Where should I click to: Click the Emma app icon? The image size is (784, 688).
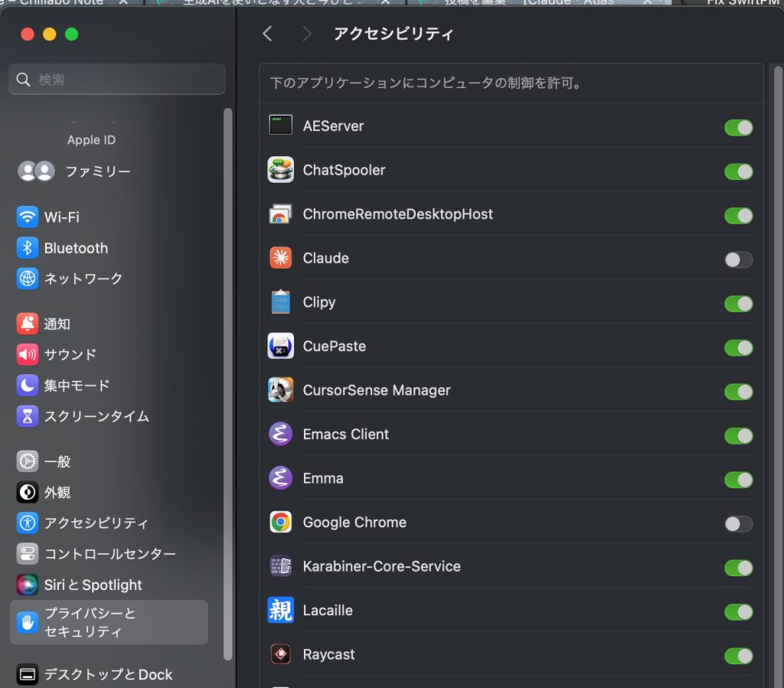point(280,478)
